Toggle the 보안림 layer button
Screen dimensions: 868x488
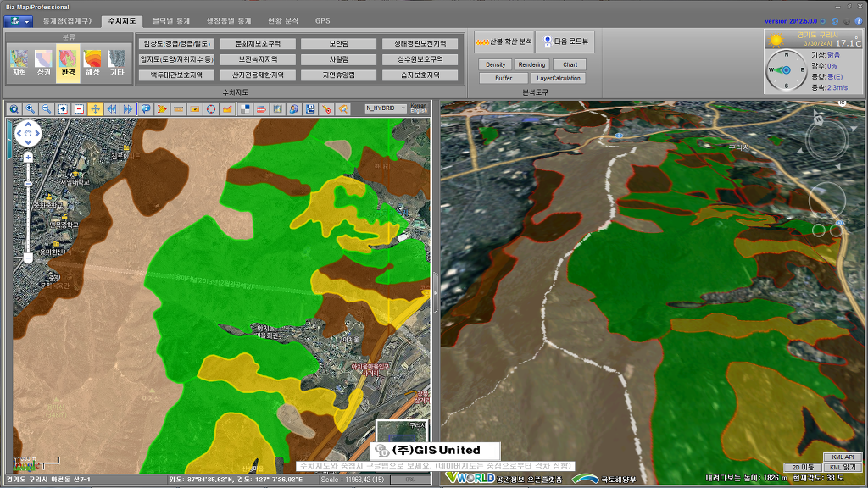click(338, 43)
